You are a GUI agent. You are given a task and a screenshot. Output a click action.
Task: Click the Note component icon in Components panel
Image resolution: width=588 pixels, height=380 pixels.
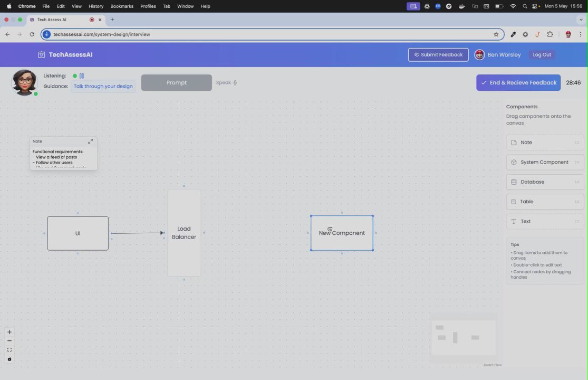[514, 142]
